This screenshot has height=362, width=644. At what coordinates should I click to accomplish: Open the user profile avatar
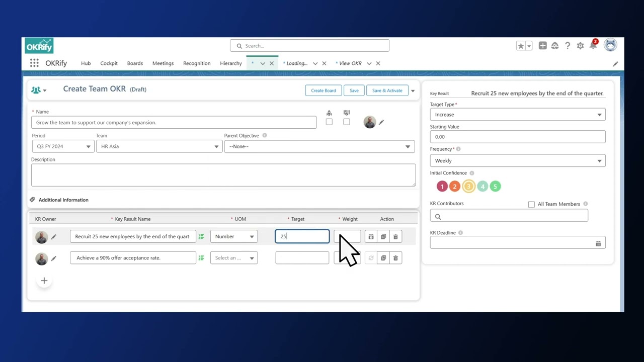[x=610, y=45]
